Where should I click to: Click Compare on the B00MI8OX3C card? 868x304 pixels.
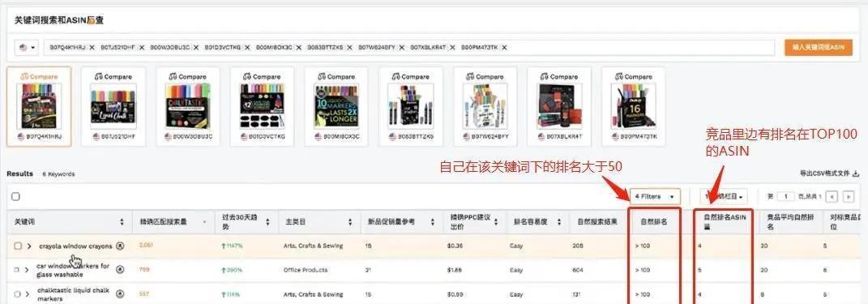click(x=336, y=76)
